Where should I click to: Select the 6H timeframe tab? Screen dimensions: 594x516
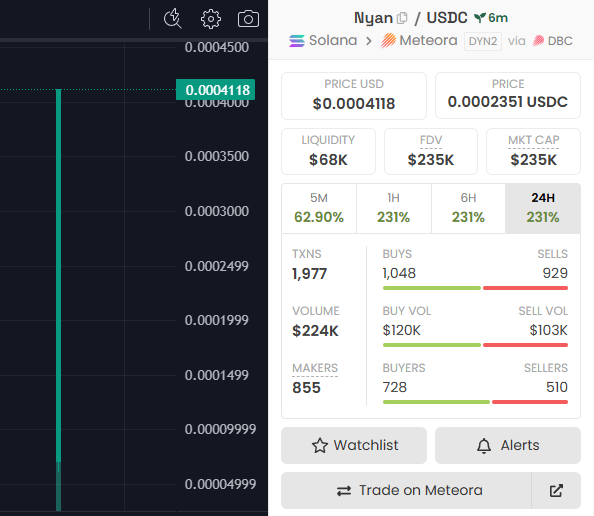click(x=468, y=208)
